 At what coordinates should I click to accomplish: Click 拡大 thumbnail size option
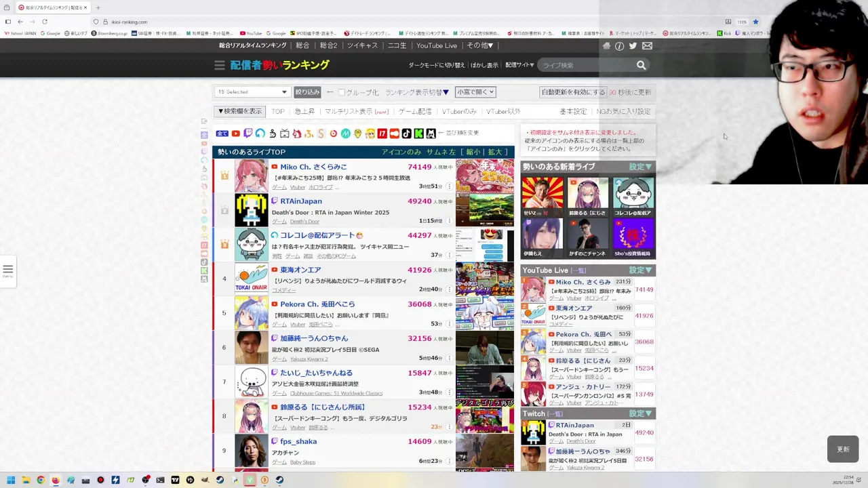coord(496,152)
